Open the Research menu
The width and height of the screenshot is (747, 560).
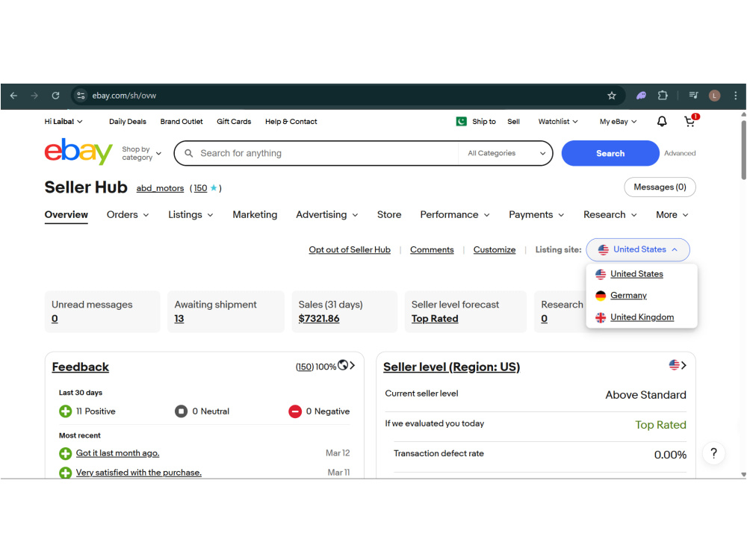coord(610,215)
